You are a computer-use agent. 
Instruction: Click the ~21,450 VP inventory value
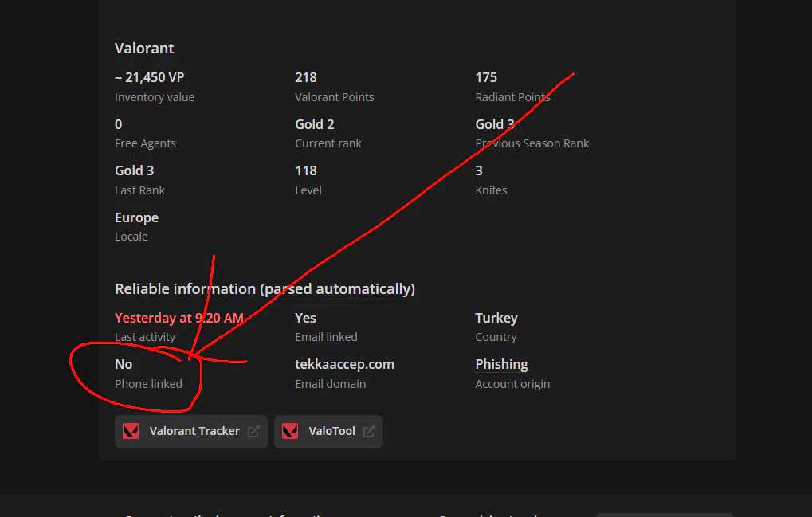[x=149, y=77]
